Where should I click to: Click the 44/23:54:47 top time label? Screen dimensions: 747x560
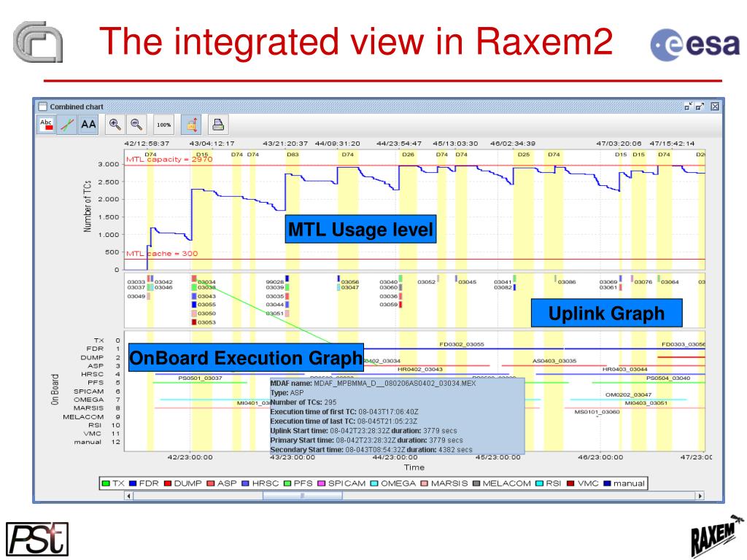[399, 144]
